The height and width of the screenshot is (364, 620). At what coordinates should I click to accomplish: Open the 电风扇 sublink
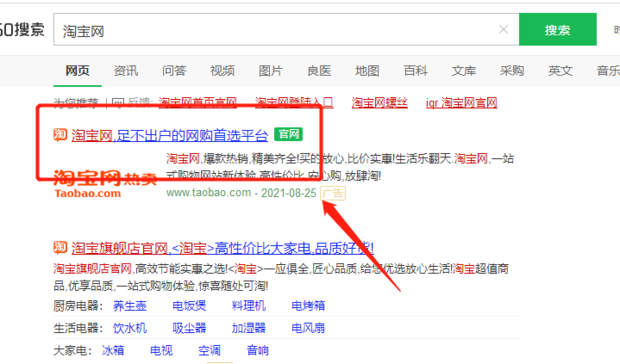[x=308, y=328]
